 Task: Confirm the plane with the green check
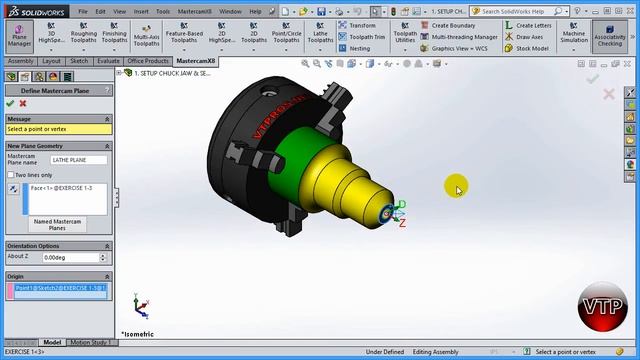[11, 104]
